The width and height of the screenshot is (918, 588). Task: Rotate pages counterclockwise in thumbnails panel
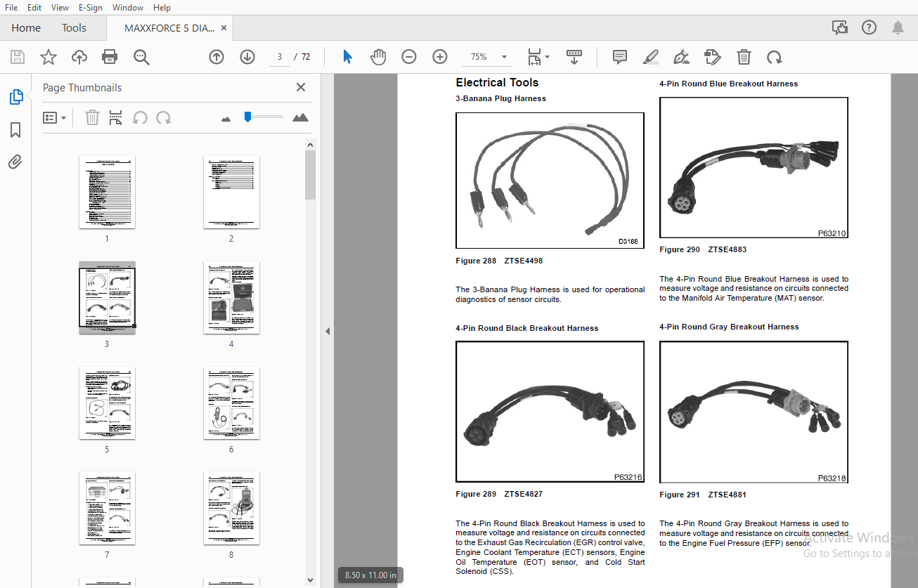coord(140,117)
